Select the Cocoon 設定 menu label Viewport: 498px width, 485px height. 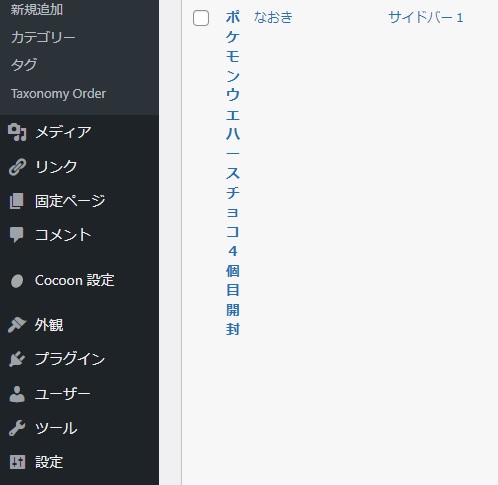tap(75, 280)
